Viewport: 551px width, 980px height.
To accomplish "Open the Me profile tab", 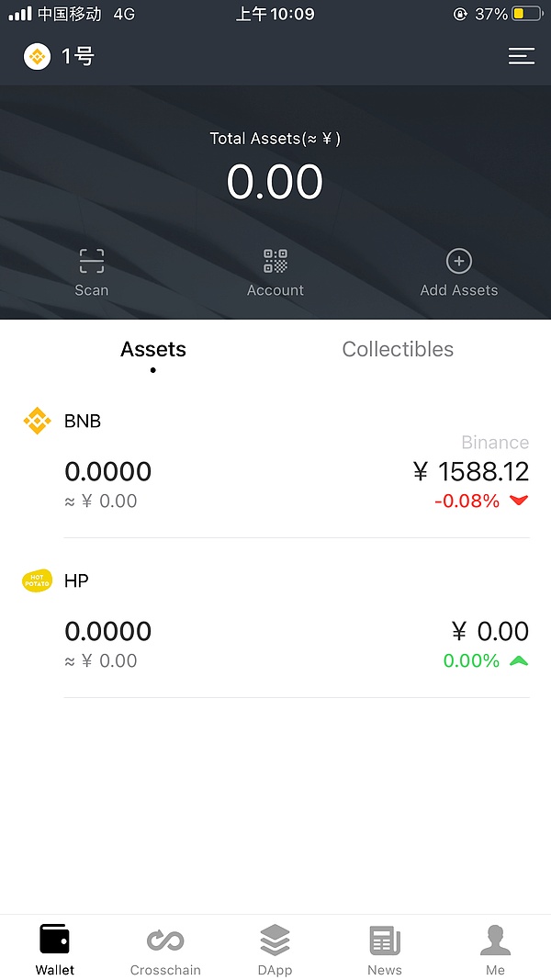I will (495, 948).
